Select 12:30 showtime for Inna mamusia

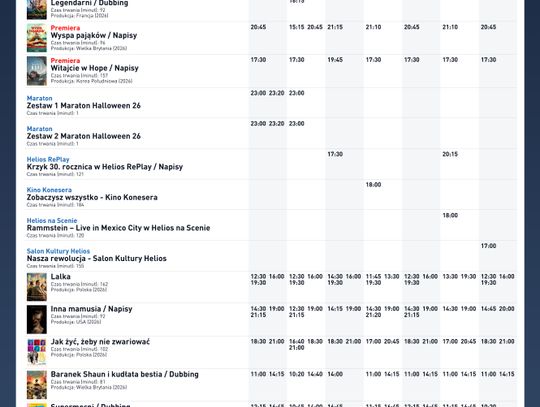[x=297, y=309]
